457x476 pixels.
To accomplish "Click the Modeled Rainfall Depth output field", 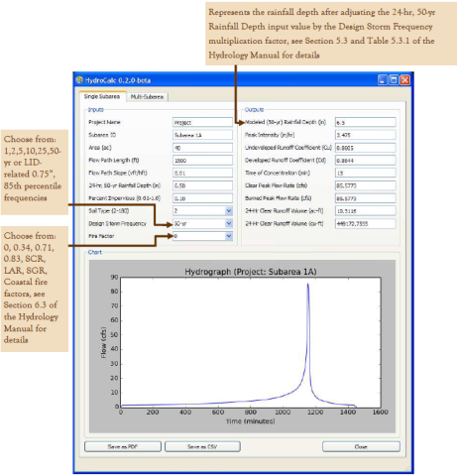I will pos(365,122).
